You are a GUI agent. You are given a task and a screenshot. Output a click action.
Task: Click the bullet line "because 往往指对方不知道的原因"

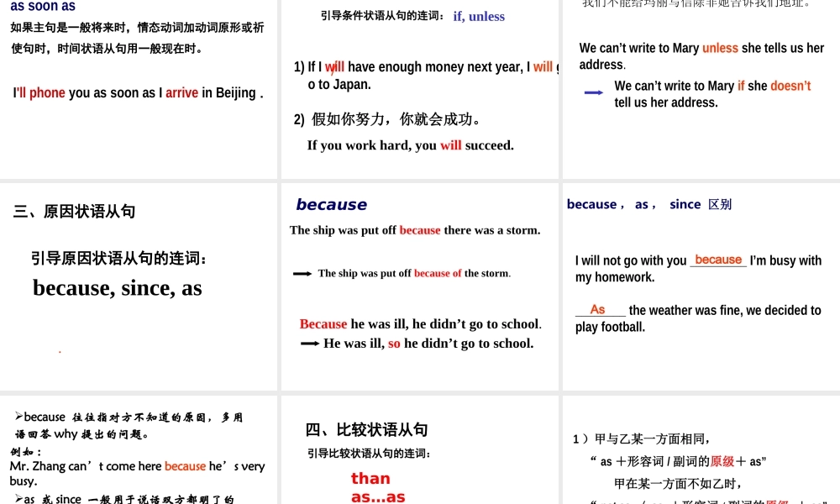tap(129, 417)
